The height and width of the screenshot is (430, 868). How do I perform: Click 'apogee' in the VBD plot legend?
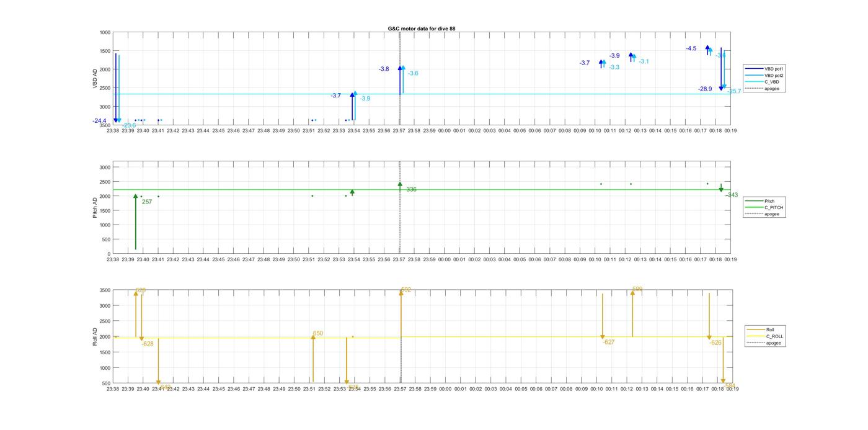(772, 88)
